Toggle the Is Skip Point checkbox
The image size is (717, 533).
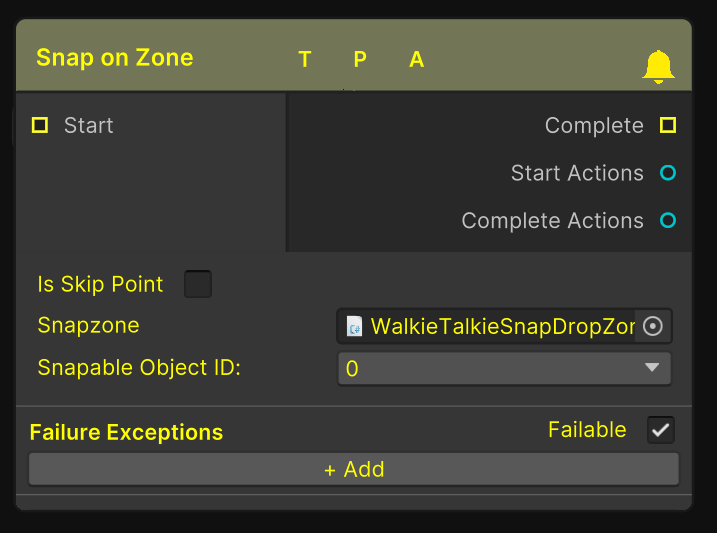point(198,284)
